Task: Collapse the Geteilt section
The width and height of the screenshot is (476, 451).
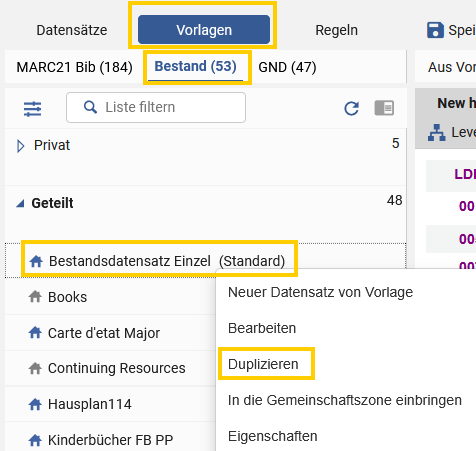Action: [x=21, y=203]
